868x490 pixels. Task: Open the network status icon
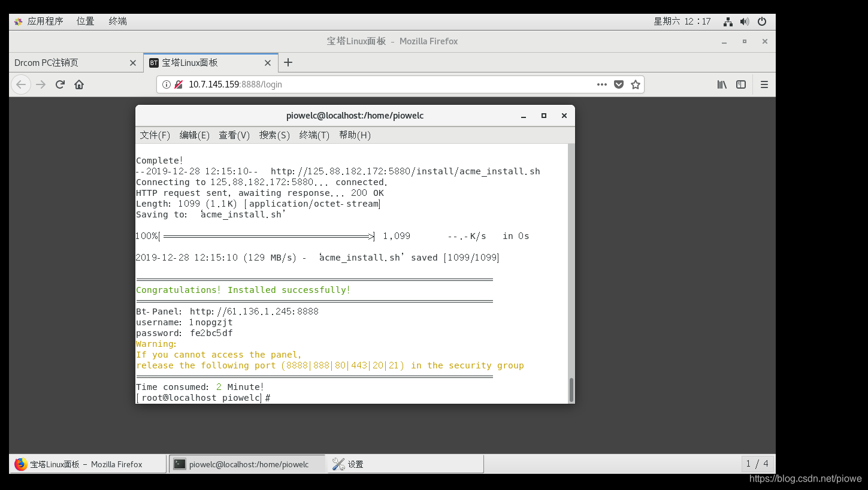click(x=728, y=22)
